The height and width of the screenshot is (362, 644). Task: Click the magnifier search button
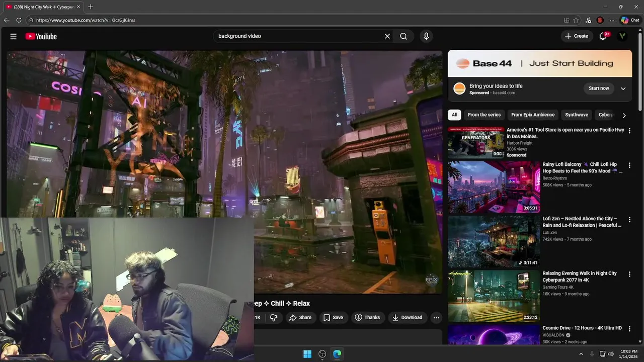[404, 36]
